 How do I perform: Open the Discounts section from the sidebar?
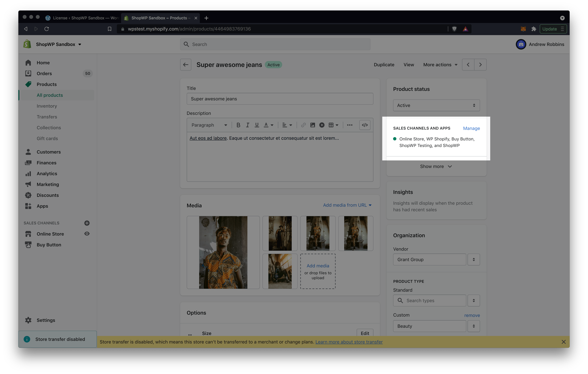click(48, 195)
